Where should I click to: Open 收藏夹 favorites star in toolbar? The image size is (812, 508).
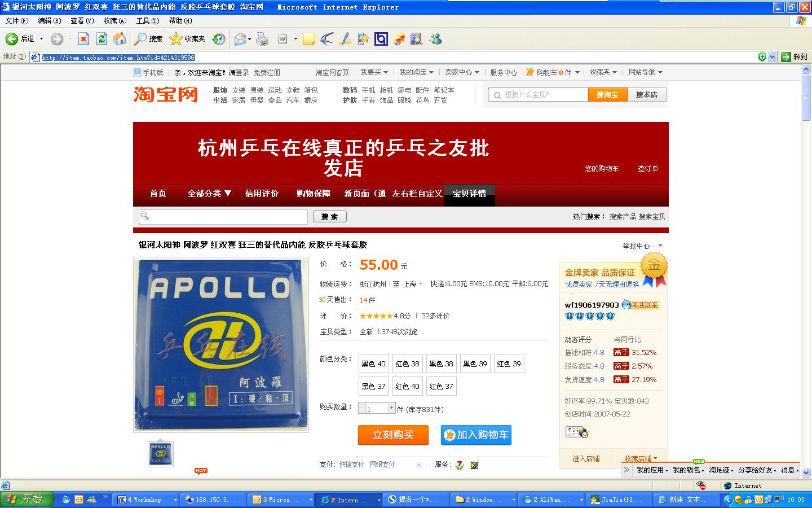click(x=188, y=38)
